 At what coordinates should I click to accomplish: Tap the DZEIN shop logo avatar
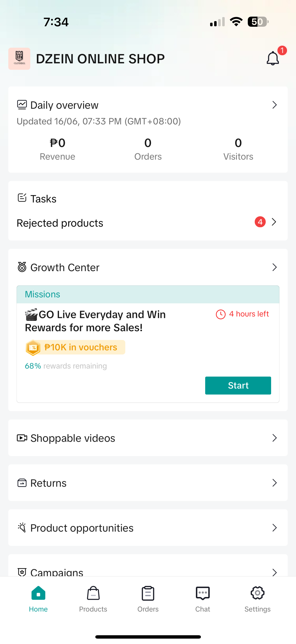[x=19, y=59]
